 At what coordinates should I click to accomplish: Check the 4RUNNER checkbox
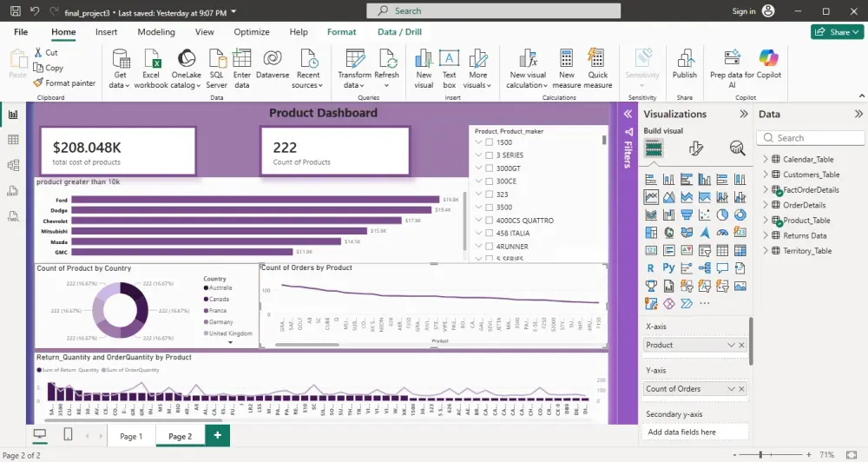(x=490, y=247)
